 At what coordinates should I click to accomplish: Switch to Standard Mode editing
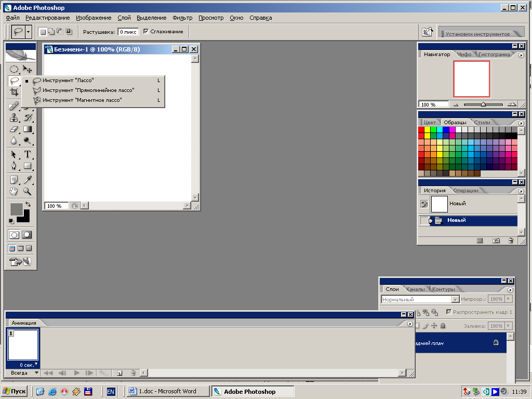pyautogui.click(x=14, y=235)
